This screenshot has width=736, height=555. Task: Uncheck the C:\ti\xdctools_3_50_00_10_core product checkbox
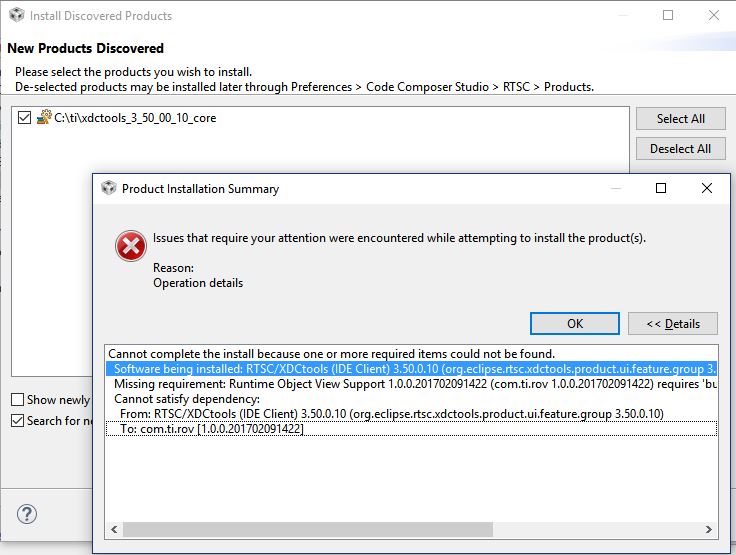pos(24,117)
